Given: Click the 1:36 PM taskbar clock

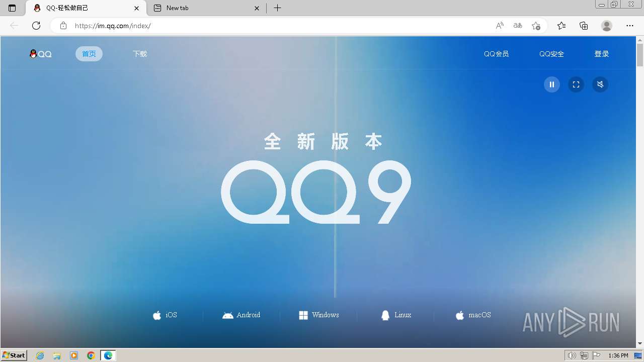Looking at the screenshot, I should tap(618, 355).
